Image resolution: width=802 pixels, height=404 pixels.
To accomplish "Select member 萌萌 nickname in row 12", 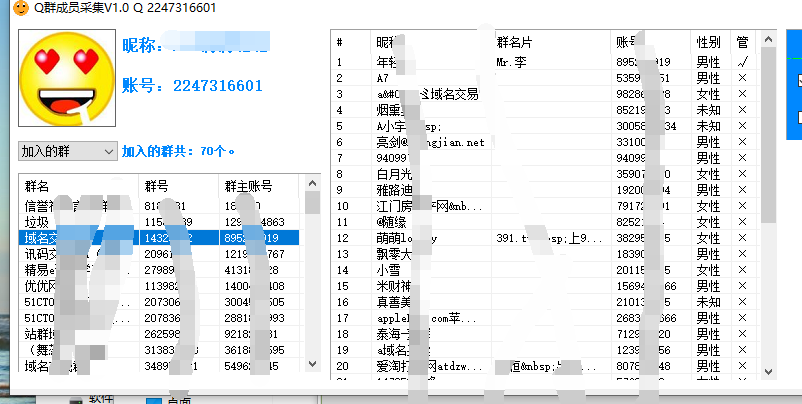I will pyautogui.click(x=407, y=238).
